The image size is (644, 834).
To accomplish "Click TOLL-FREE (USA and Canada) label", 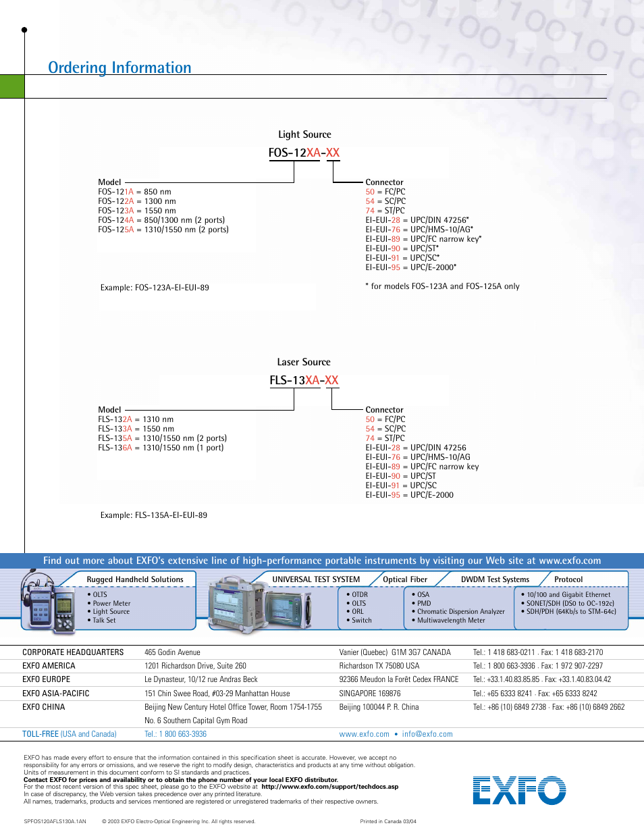I will point(70,734).
